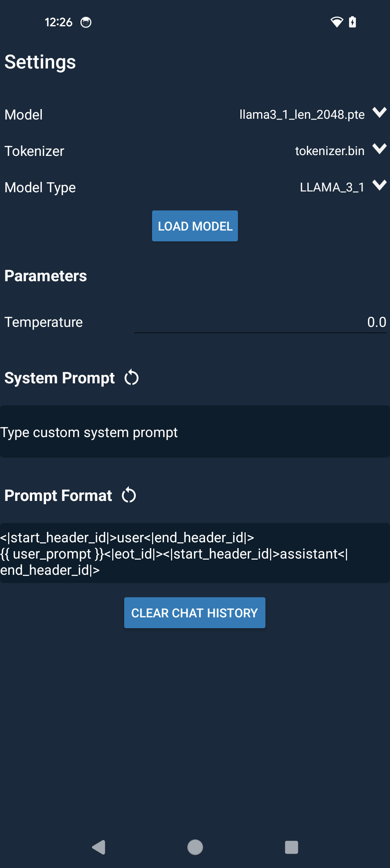Tap the Wi-Fi status bar icon

pyautogui.click(x=337, y=22)
